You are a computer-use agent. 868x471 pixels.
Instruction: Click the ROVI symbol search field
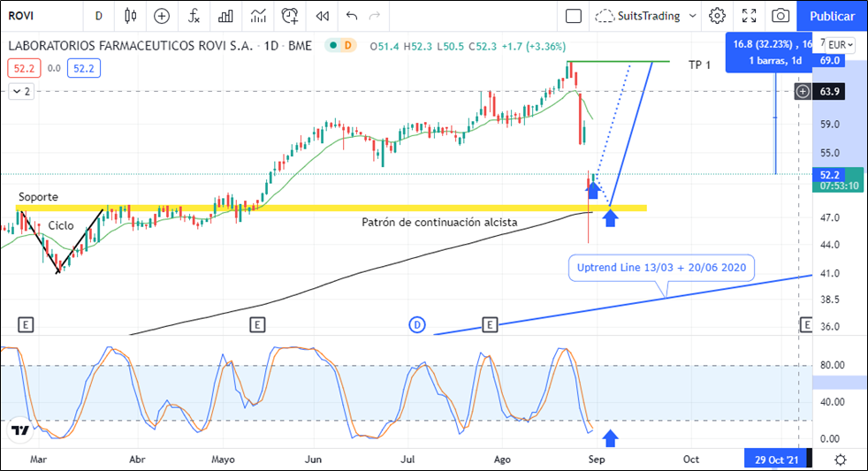click(x=35, y=16)
